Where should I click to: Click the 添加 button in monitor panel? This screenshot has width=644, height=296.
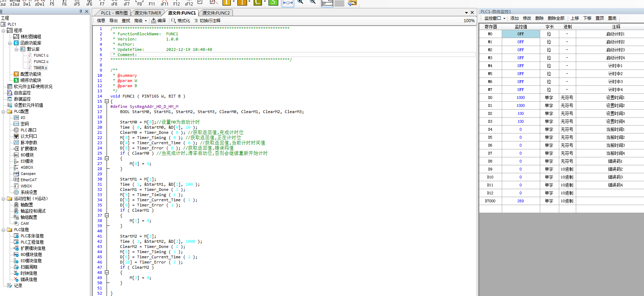[x=514, y=18]
